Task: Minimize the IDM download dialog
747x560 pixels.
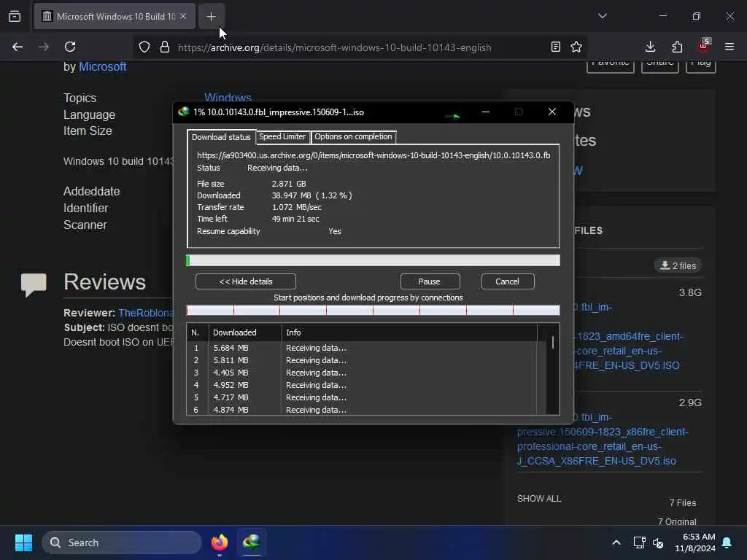Action: (485, 112)
